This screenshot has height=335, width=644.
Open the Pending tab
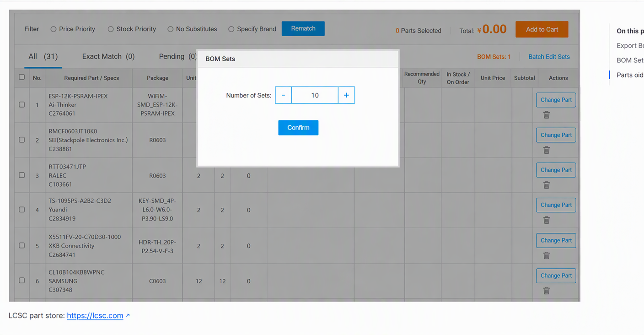178,56
